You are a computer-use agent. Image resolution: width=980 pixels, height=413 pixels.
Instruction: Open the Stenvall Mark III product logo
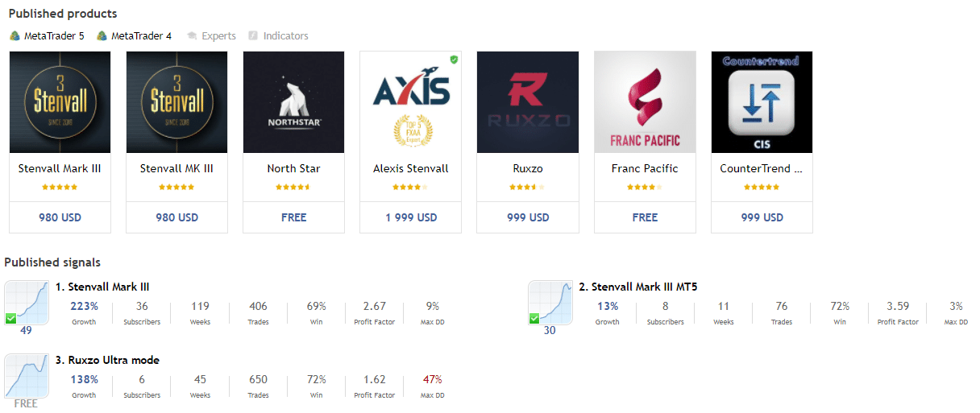click(x=60, y=102)
